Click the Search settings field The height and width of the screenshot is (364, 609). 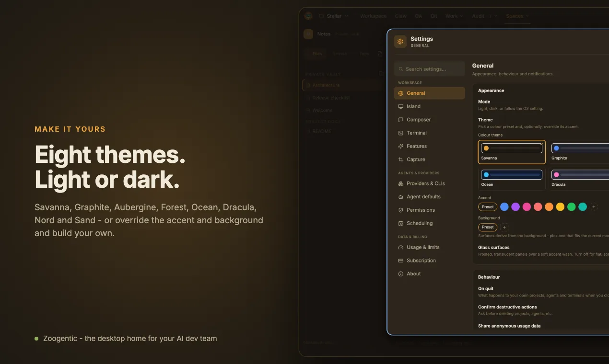[430, 69]
